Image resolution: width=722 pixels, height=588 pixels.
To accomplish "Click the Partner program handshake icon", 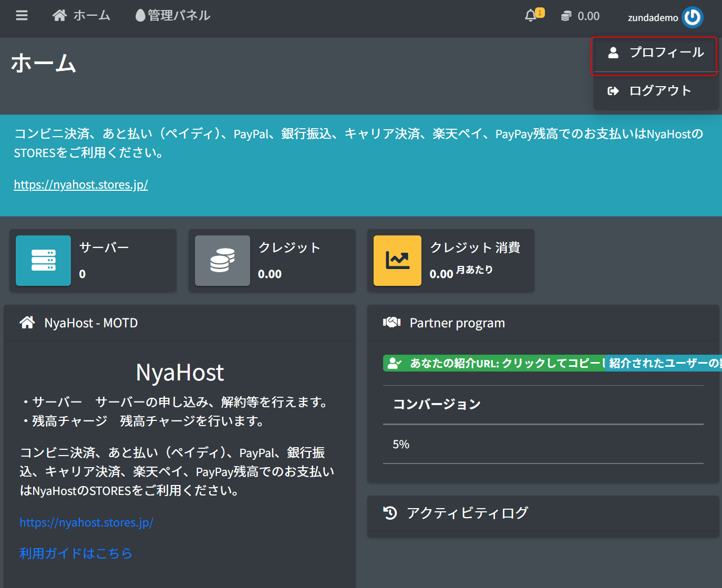I will (392, 323).
